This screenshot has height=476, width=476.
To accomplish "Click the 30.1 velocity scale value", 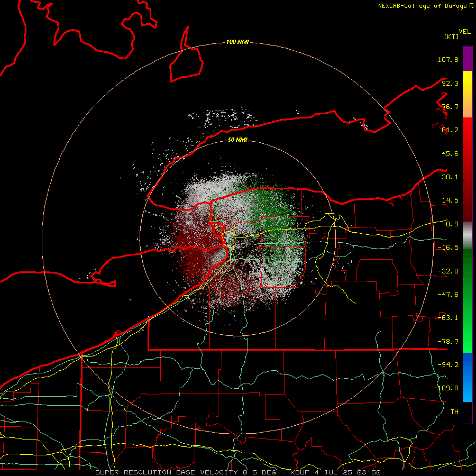I will (x=450, y=177).
